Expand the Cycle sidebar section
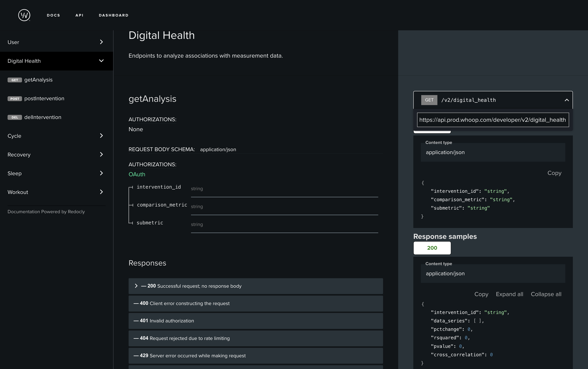Image resolution: width=588 pixels, height=369 pixels. coord(56,136)
